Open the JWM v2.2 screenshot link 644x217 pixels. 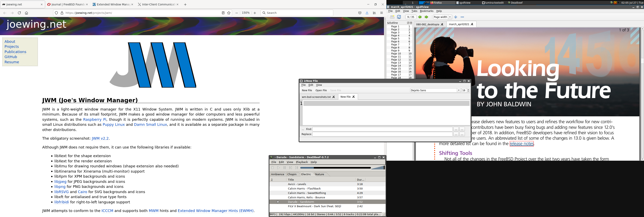pyautogui.click(x=100, y=138)
